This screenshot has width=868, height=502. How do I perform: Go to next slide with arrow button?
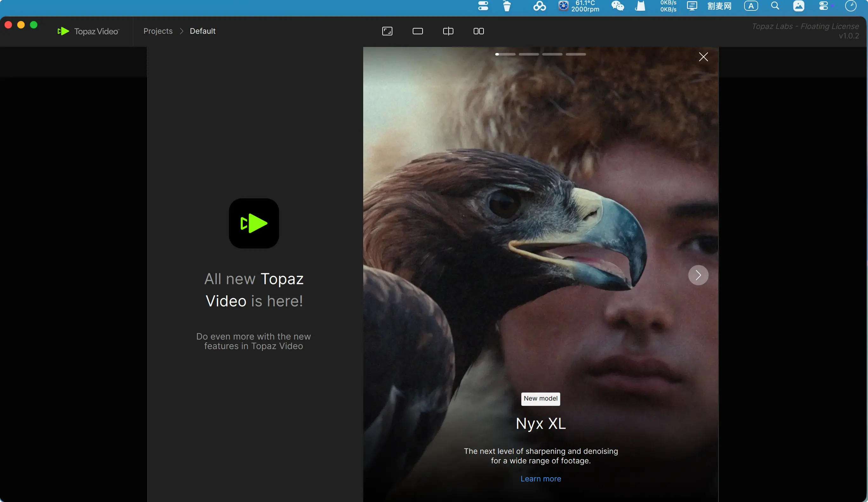(x=698, y=275)
